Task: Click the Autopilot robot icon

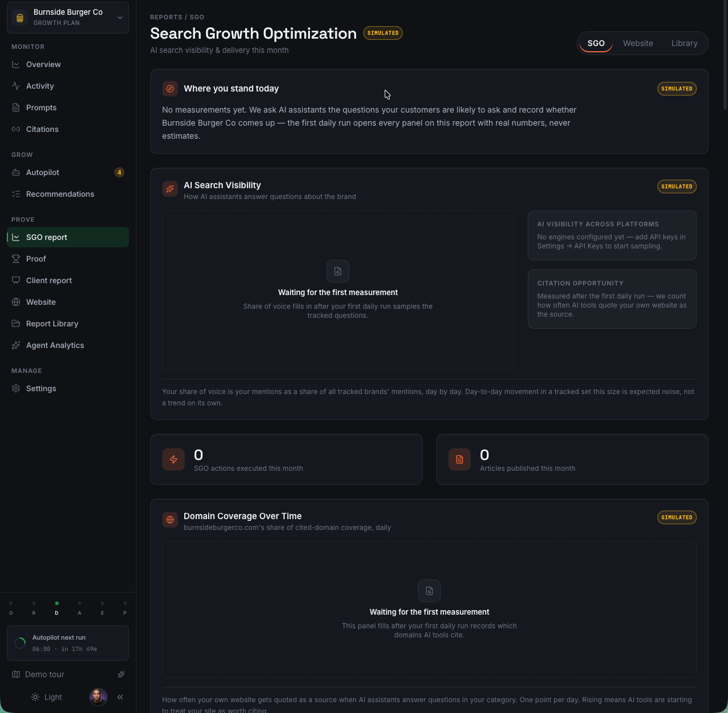Action: click(x=16, y=172)
